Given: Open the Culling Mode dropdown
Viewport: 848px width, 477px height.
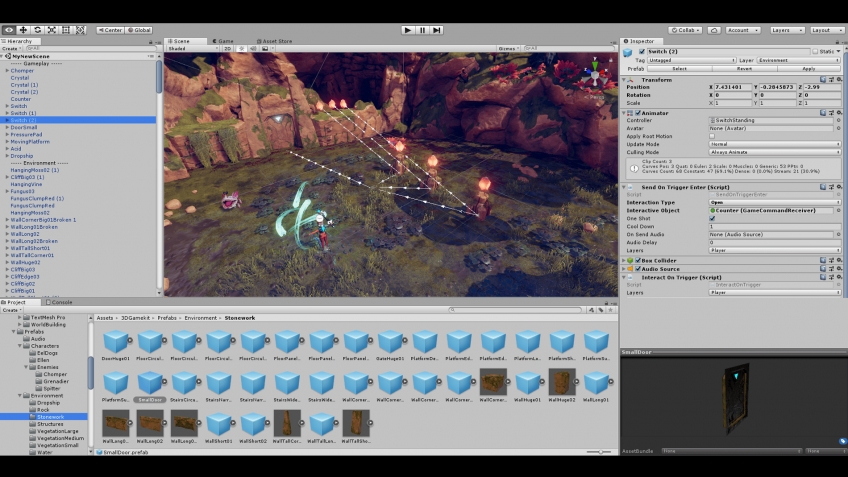Looking at the screenshot, I should [x=774, y=153].
